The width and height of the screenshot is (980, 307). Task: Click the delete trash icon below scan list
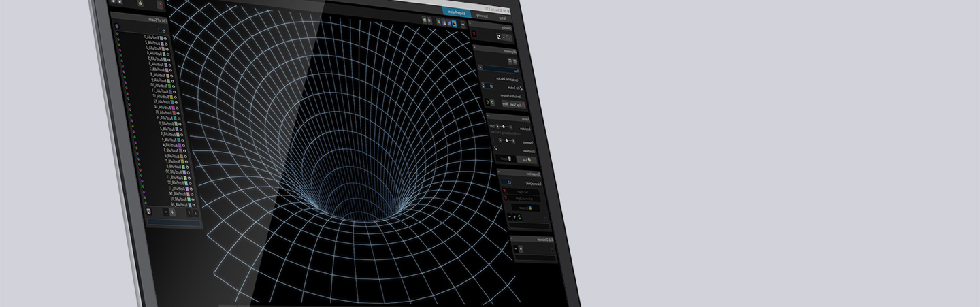click(149, 212)
